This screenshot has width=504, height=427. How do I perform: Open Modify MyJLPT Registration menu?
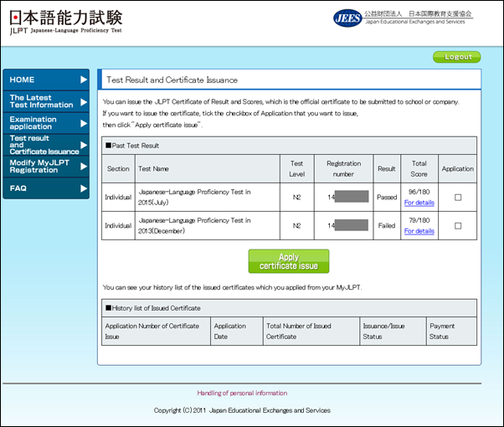(x=46, y=167)
